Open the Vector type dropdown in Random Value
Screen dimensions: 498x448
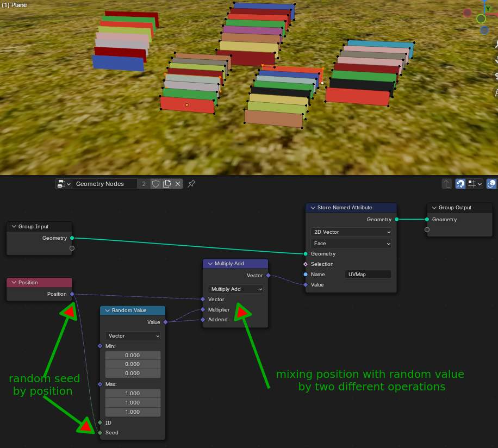coord(133,335)
